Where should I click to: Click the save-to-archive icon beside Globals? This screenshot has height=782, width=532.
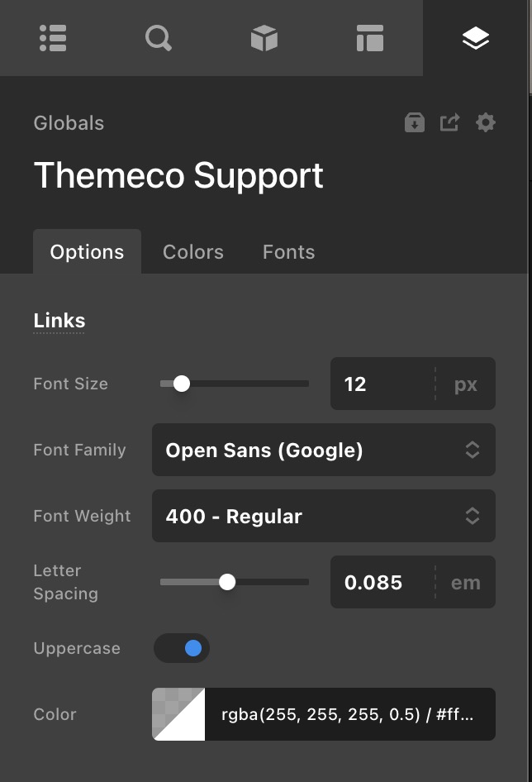tap(415, 123)
